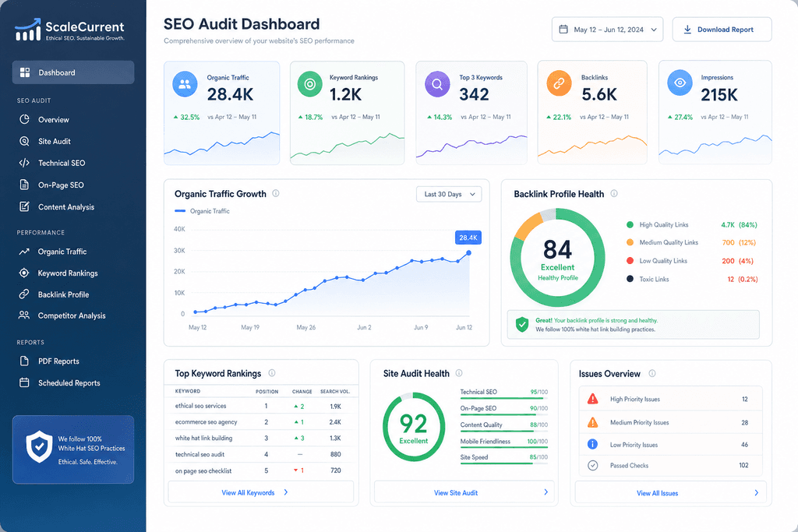Click the "on page seo checklist" keyword
This screenshot has height=532, width=798.
(x=203, y=470)
